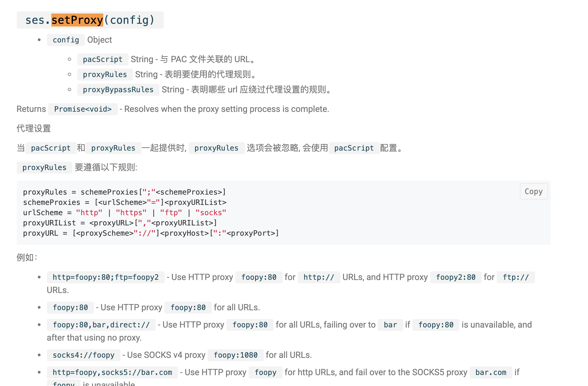The width and height of the screenshot is (588, 386).
Task: Click the urlScheme line in code block
Action: tap(124, 213)
